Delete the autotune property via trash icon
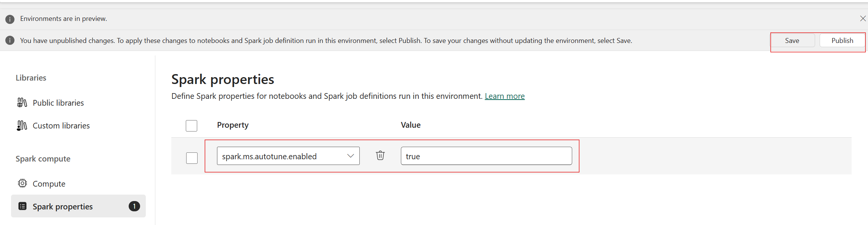868x225 pixels. click(x=380, y=155)
